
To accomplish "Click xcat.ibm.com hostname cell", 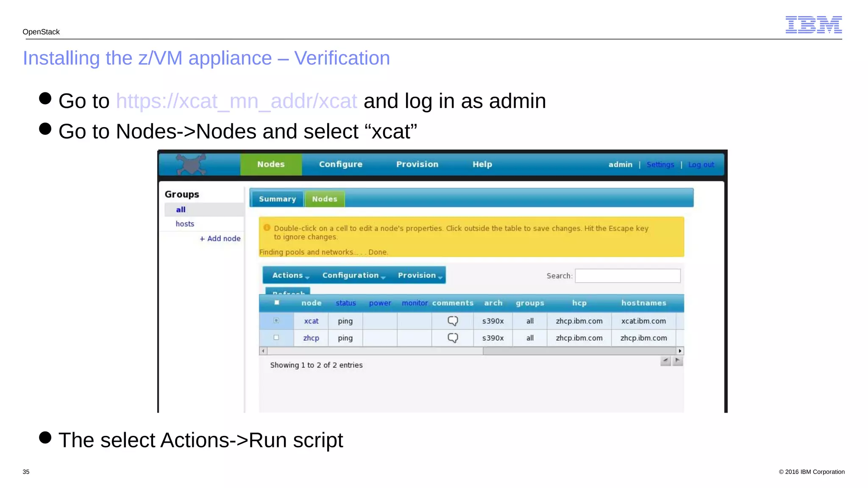I will click(643, 321).
